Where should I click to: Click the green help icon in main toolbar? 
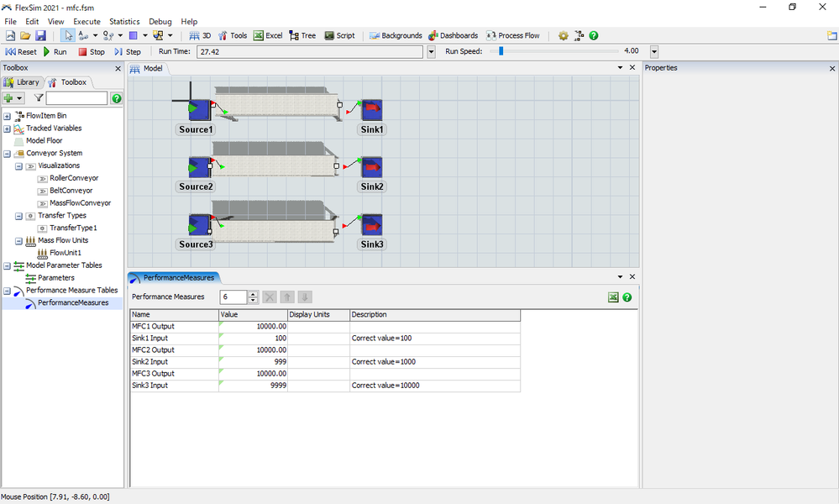pos(594,35)
